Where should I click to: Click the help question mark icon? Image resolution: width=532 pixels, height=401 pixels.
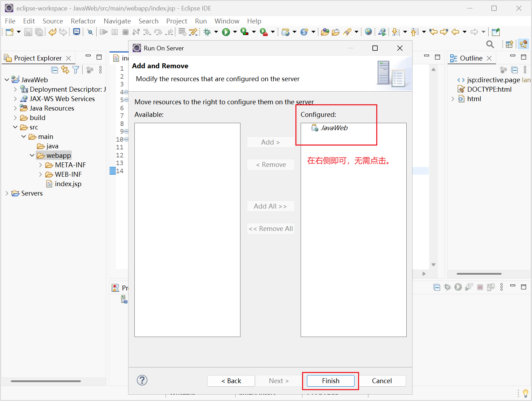coord(142,380)
